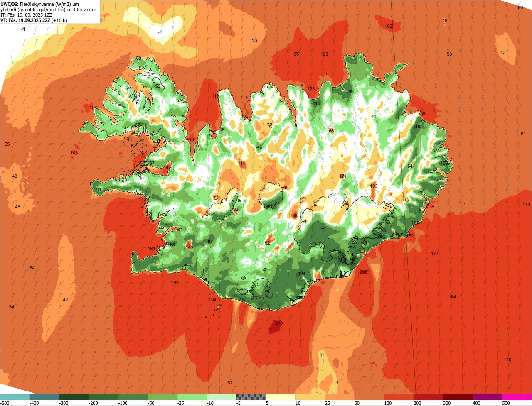
Task: Click the '11' value south of Iceland
Action: click(323, 355)
